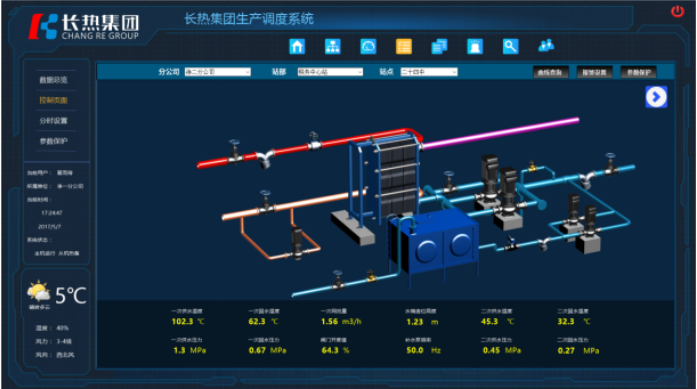Go to next page with arrow button
Image resolution: width=697 pixels, height=389 pixels.
(x=656, y=97)
